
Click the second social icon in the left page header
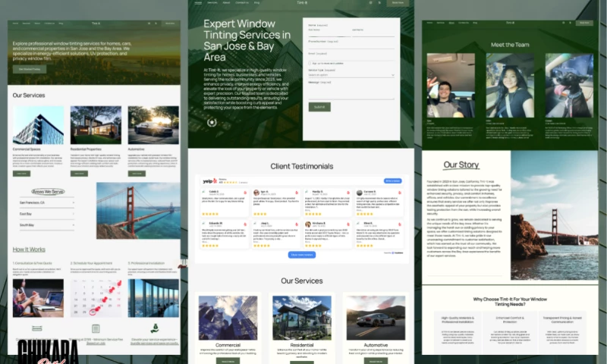click(x=156, y=24)
